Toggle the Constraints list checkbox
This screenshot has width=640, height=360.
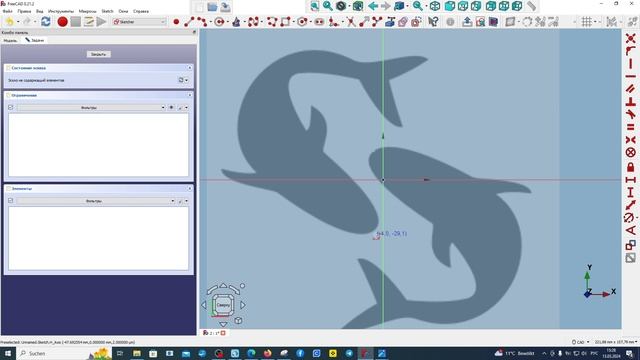tap(11, 107)
